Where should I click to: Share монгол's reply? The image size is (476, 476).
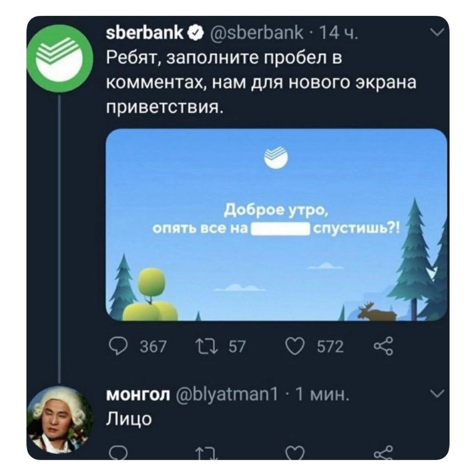click(x=384, y=452)
